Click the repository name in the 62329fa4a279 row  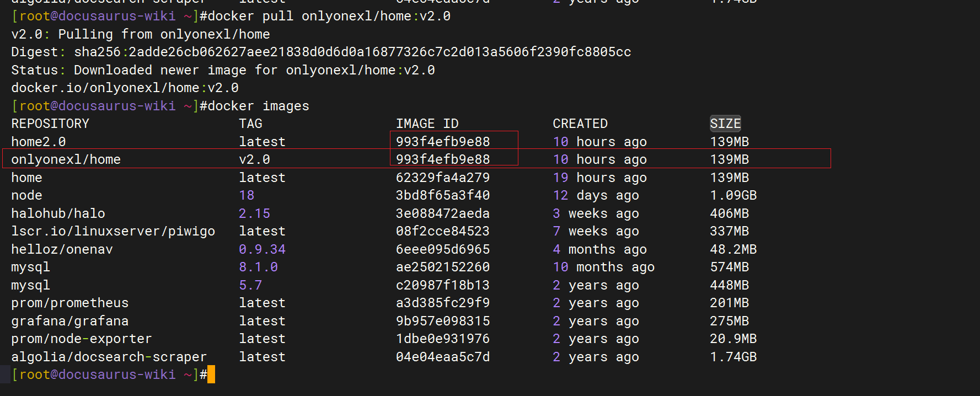point(26,178)
